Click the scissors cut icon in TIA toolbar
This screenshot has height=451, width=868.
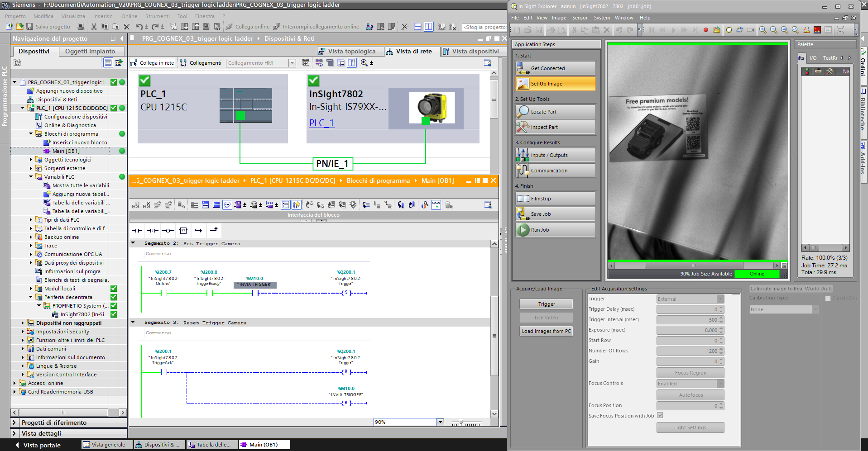pyautogui.click(x=94, y=27)
